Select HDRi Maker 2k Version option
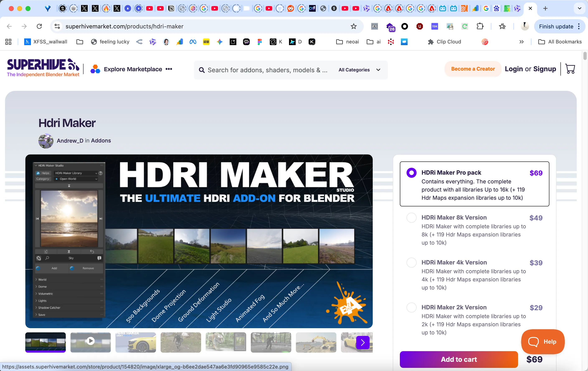588x371 pixels. coord(411,307)
